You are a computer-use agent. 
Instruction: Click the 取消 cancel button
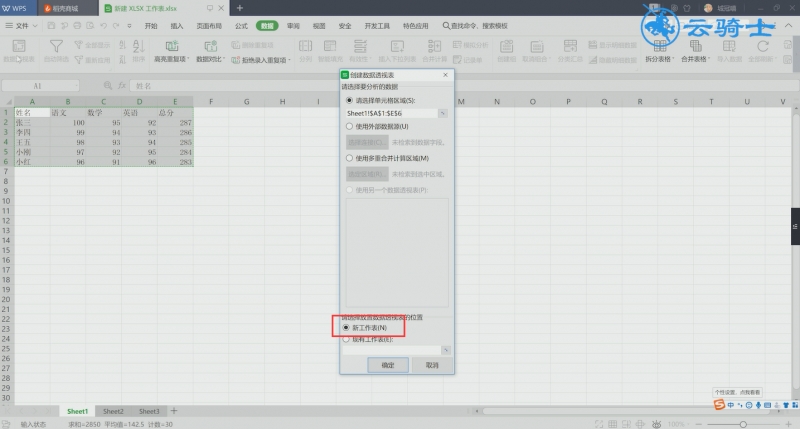coord(432,365)
